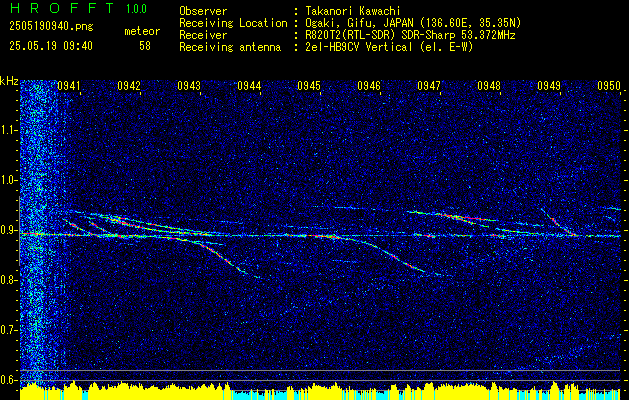Click the 0942 time marker
Screen dimensions: 629x400
(129, 86)
